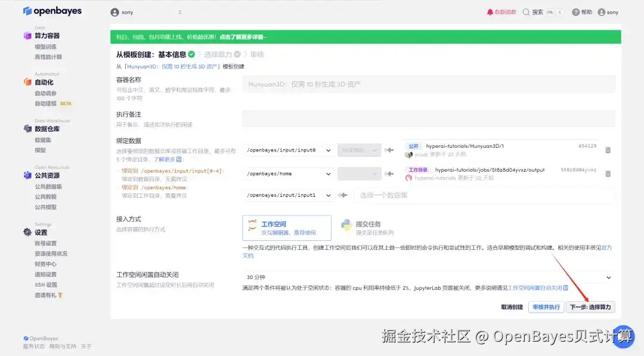
Task: Open 公共教程 in the sidebar
Action: pos(45,197)
